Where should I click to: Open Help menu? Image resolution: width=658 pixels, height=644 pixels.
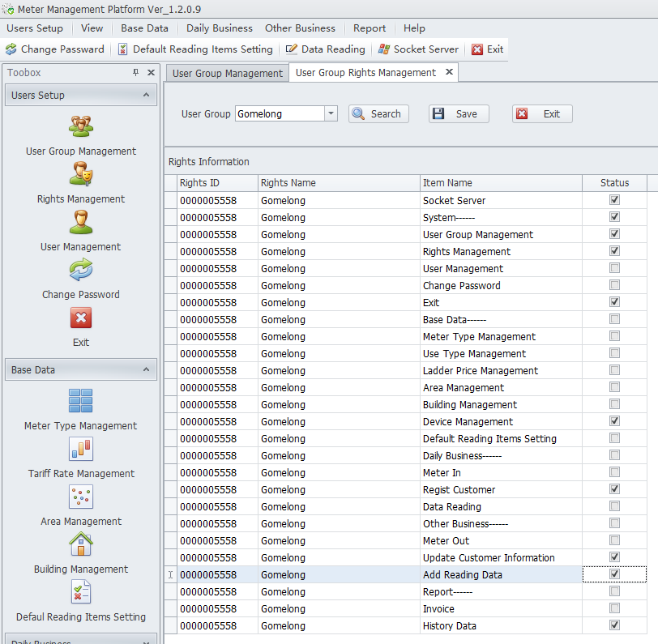(414, 28)
